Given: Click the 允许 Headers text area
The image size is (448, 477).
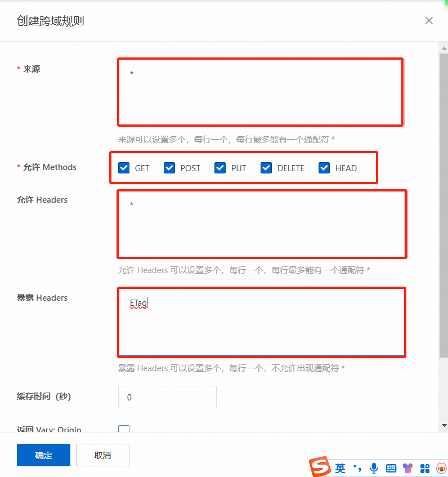Looking at the screenshot, I should click(x=262, y=224).
